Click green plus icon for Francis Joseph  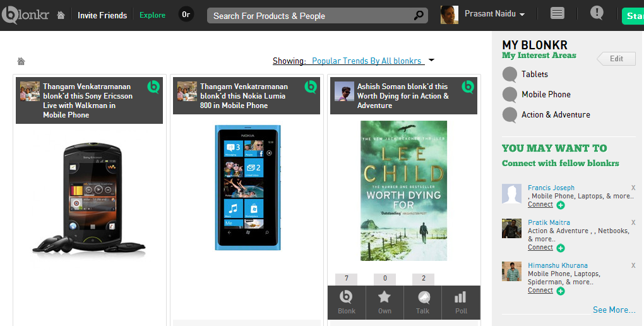tap(561, 205)
